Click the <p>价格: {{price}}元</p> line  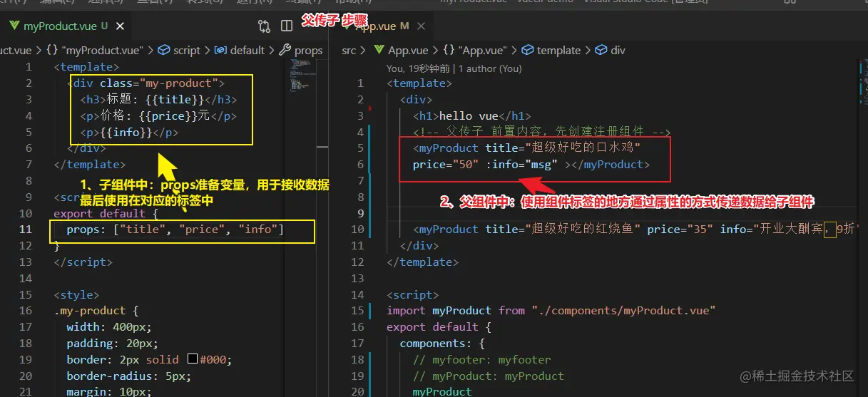click(x=158, y=116)
